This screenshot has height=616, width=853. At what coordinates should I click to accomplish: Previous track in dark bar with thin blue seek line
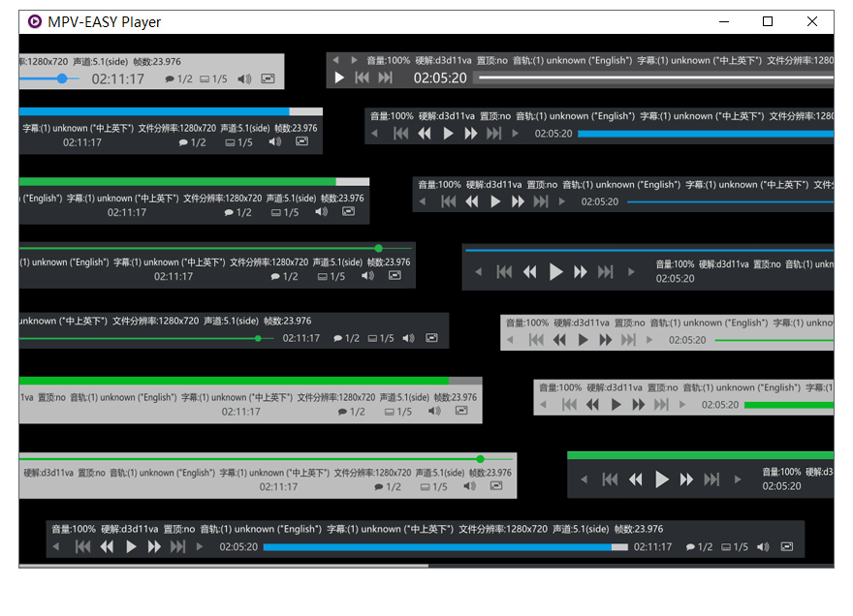[448, 201]
